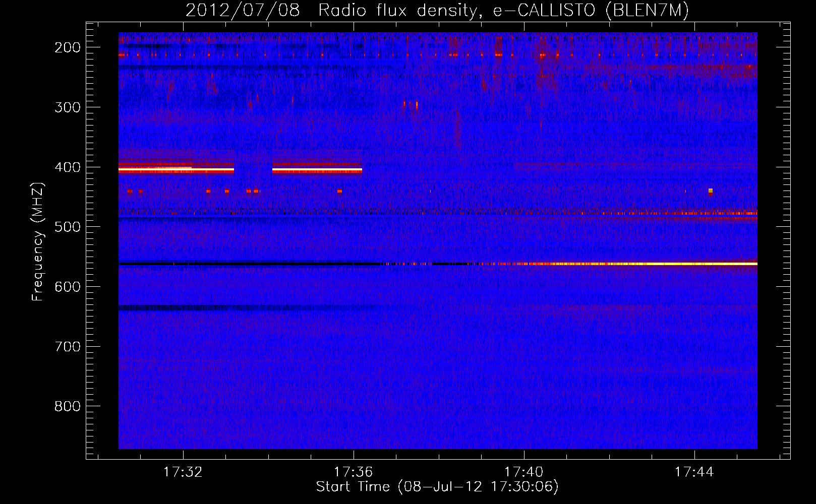Click the plot title '2012/07/08 Radio flux density'
Screen dimensions: 816x504
pos(437,10)
